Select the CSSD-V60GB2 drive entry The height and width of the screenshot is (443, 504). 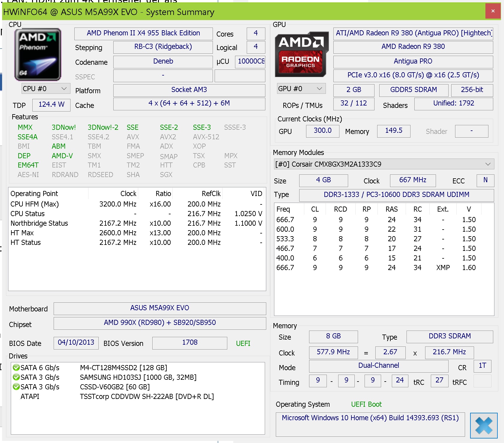click(138, 387)
